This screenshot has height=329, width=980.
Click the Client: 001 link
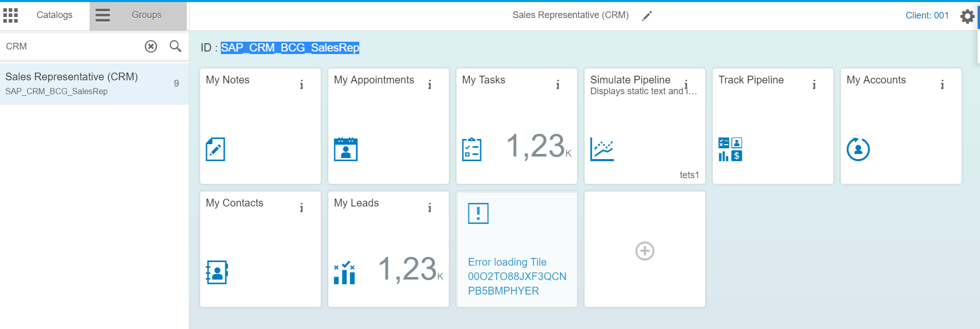[x=926, y=15]
